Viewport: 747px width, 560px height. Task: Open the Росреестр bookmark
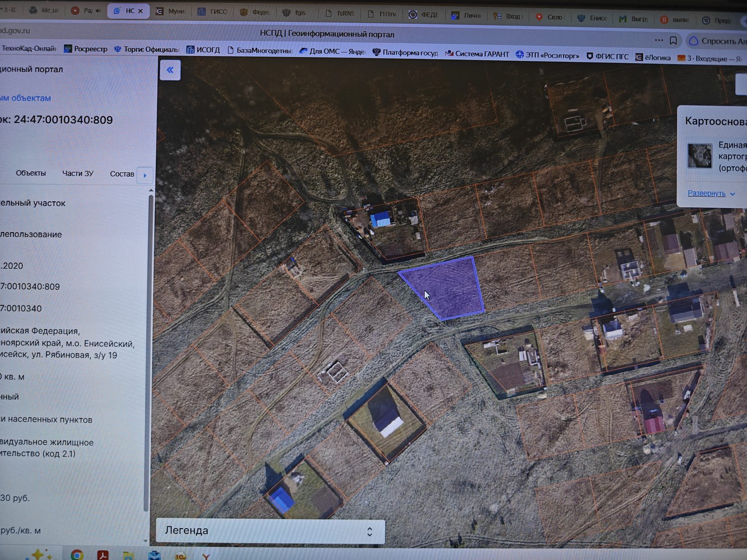pyautogui.click(x=86, y=49)
